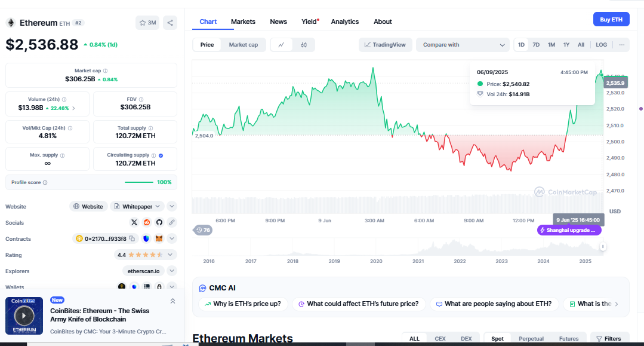
Task: Click the Profile score progress bar
Action: click(139, 182)
